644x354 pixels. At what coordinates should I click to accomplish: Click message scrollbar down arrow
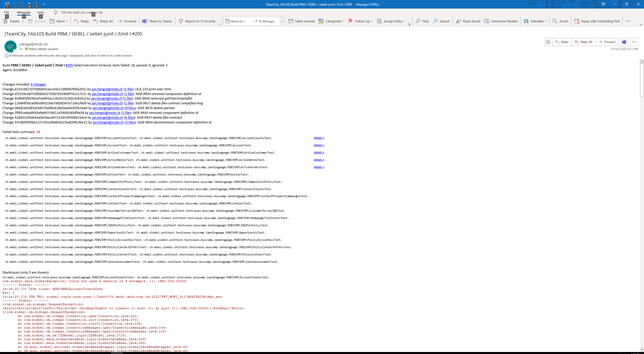[x=642, y=349]
